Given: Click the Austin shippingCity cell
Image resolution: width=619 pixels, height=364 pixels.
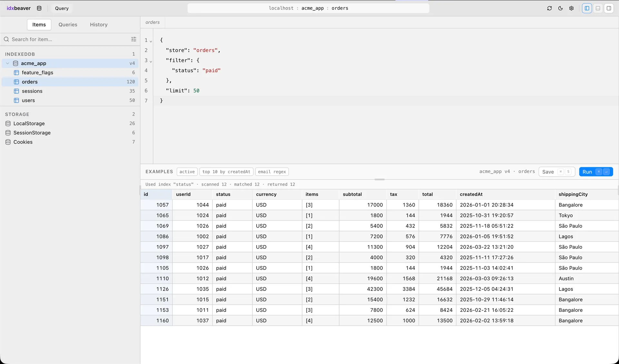Looking at the screenshot, I should tap(587, 279).
